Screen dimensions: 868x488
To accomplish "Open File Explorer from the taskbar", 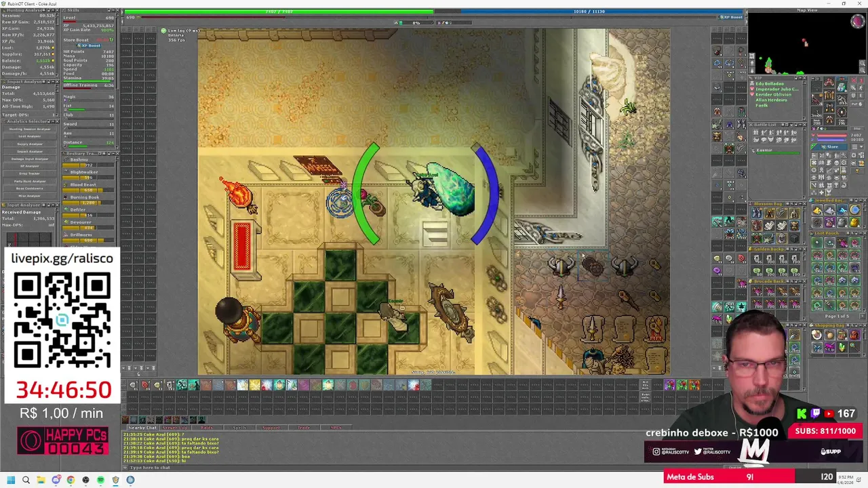I will [41, 480].
